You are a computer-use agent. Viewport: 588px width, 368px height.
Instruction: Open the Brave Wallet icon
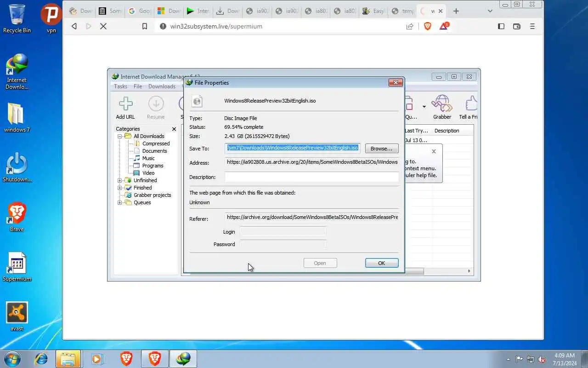tap(517, 26)
